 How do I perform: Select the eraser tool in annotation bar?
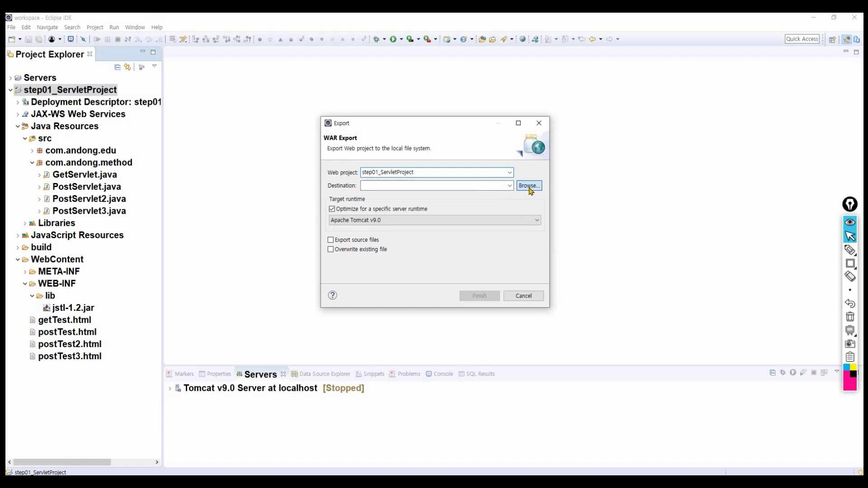[850, 276]
